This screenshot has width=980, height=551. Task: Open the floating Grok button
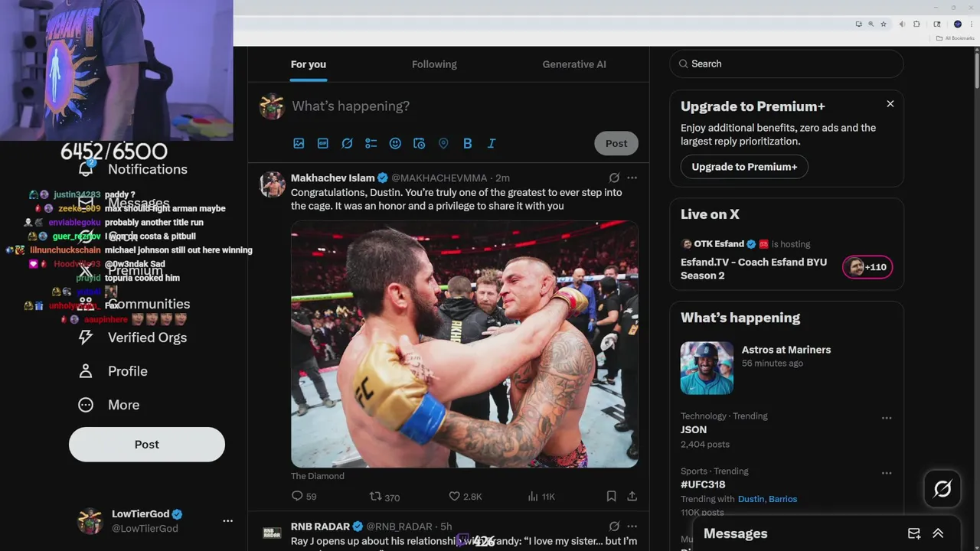pyautogui.click(x=942, y=488)
